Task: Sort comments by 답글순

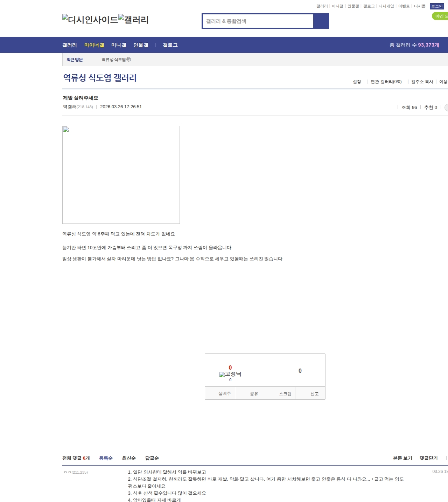Action: (152, 458)
